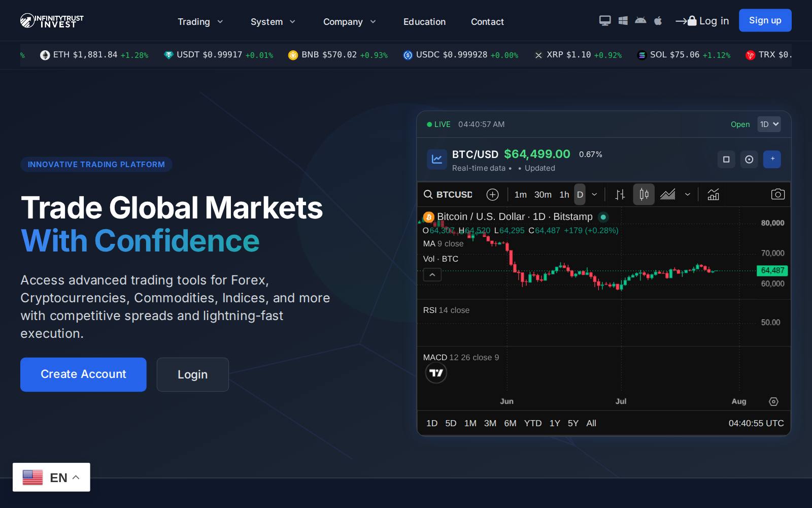
Task: Open chart settings gear icon
Action: point(773,401)
